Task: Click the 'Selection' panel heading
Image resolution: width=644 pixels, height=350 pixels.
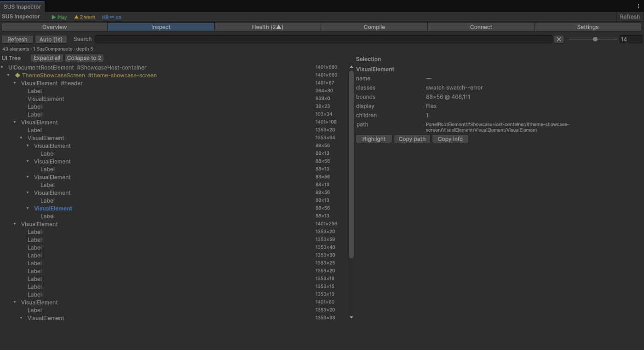Action: coord(368,59)
